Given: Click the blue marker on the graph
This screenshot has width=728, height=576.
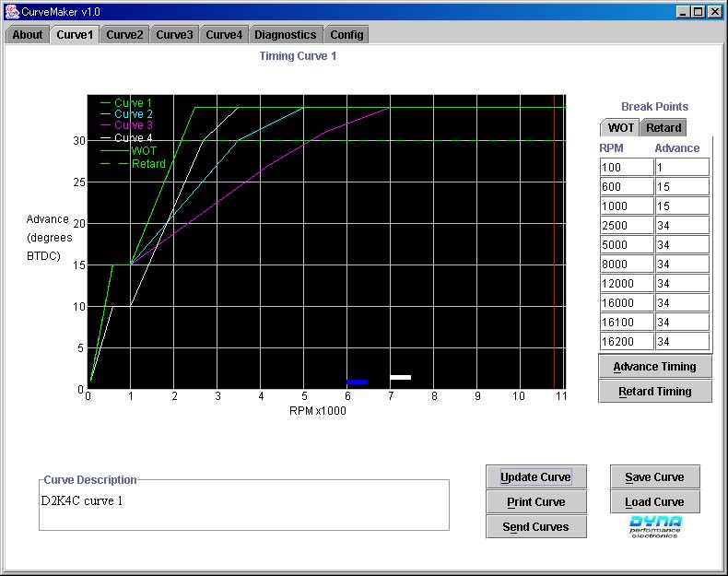Looking at the screenshot, I should coord(357,382).
